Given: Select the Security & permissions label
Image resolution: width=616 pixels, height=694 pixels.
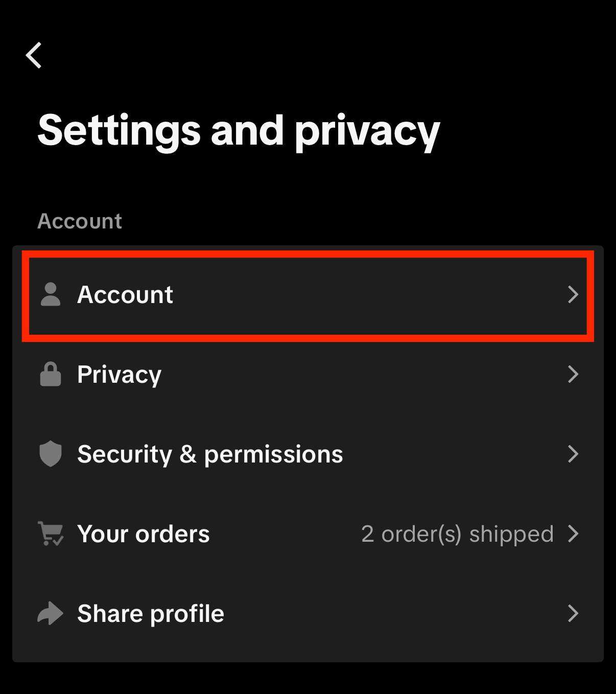Looking at the screenshot, I should pyautogui.click(x=210, y=454).
